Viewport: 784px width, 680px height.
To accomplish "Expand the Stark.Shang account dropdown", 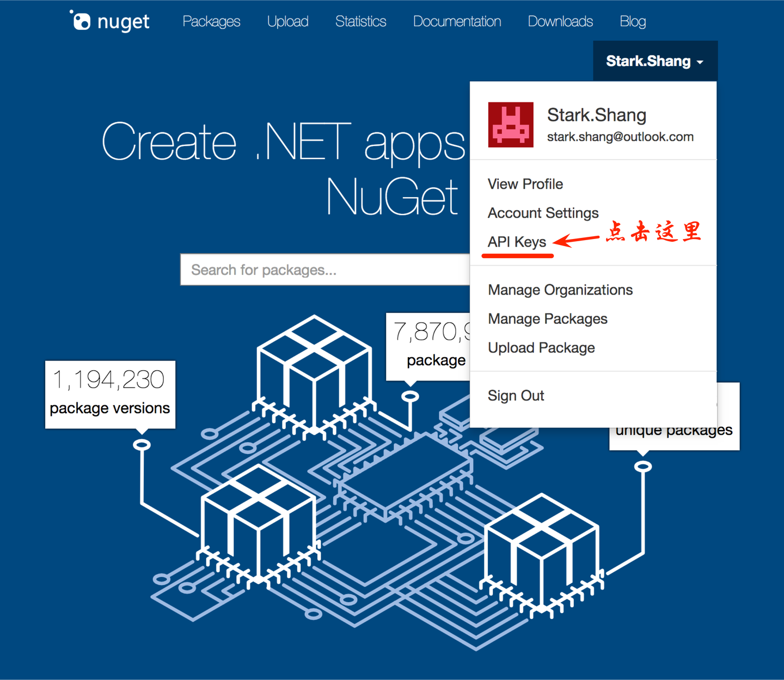I will pyautogui.click(x=654, y=61).
